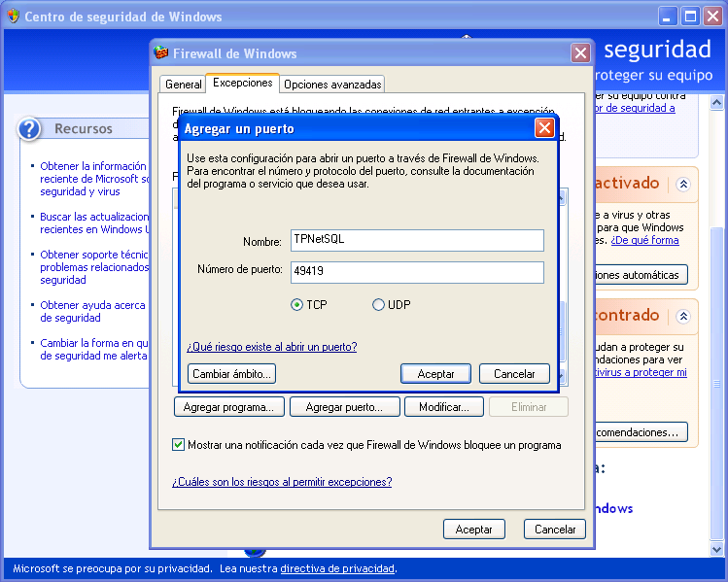The width and height of the screenshot is (728, 582).
Task: Collapse the 'contrado' section chevron
Action: coord(683,317)
